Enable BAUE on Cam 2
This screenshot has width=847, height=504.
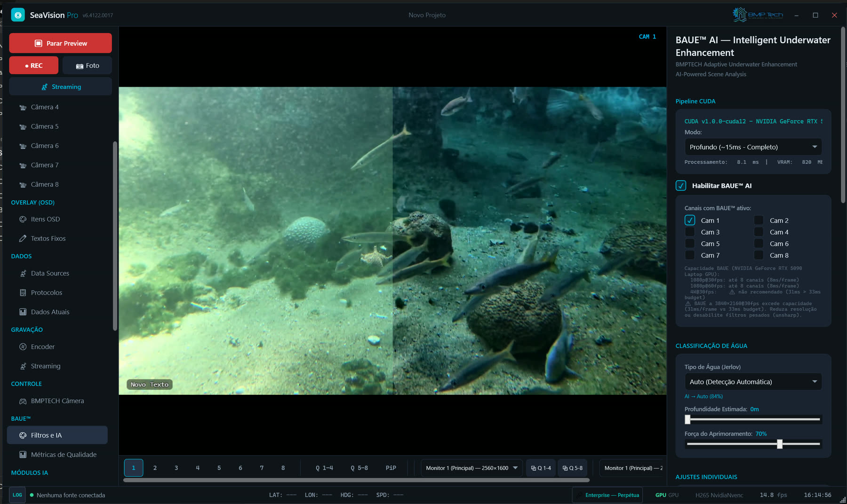pyautogui.click(x=759, y=220)
